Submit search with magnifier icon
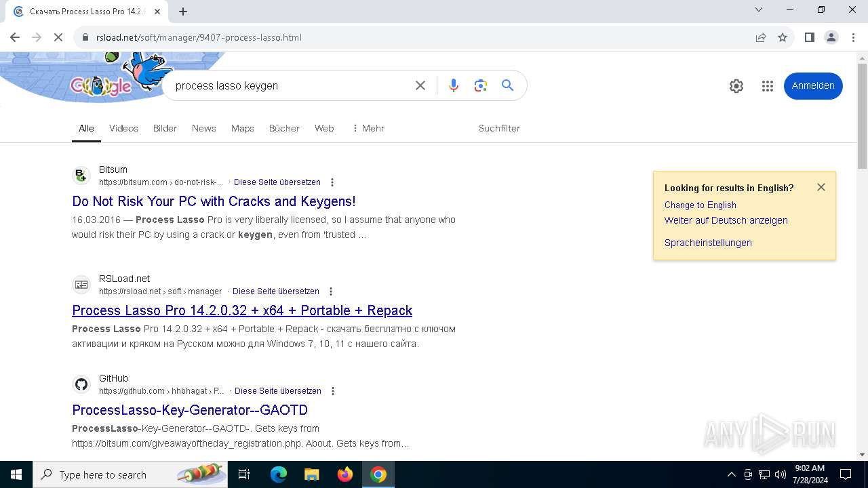Viewport: 868px width, 488px height. coord(507,85)
